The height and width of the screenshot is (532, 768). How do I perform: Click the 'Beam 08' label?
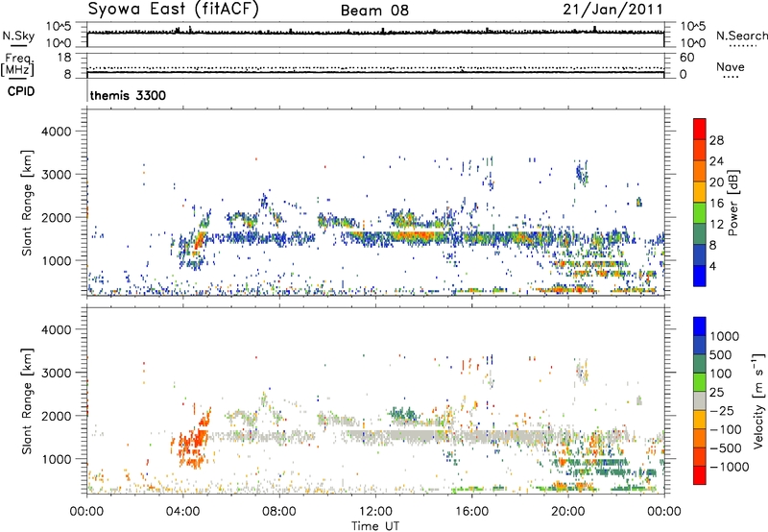(374, 11)
